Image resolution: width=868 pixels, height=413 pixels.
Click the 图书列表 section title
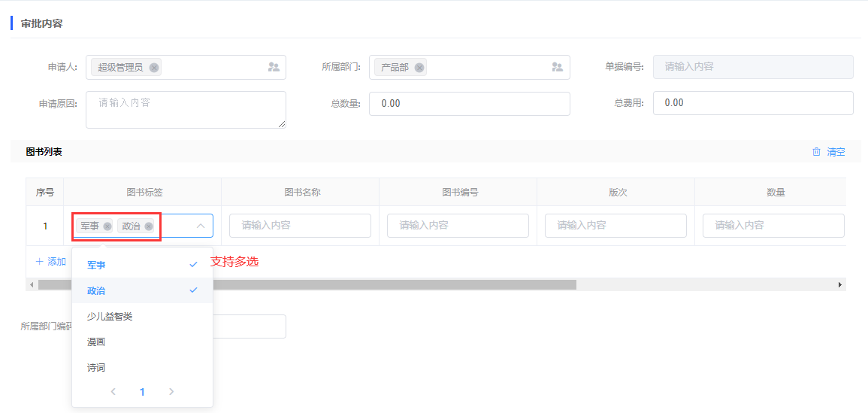(x=44, y=151)
